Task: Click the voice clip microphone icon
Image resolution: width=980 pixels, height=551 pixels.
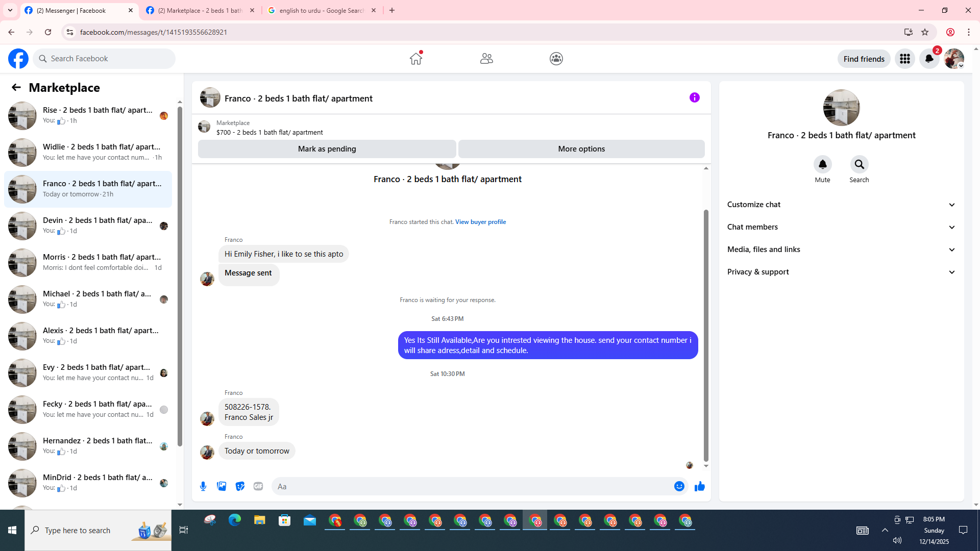Action: tap(203, 486)
